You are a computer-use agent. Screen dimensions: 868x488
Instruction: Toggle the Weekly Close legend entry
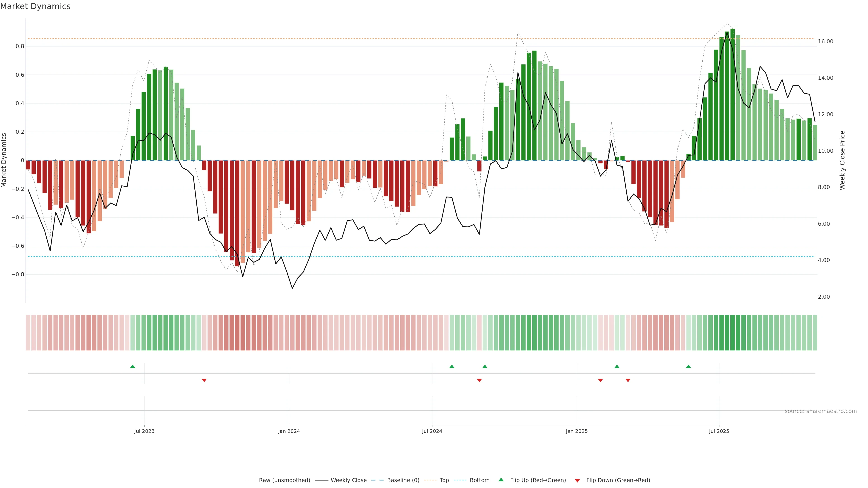point(348,480)
